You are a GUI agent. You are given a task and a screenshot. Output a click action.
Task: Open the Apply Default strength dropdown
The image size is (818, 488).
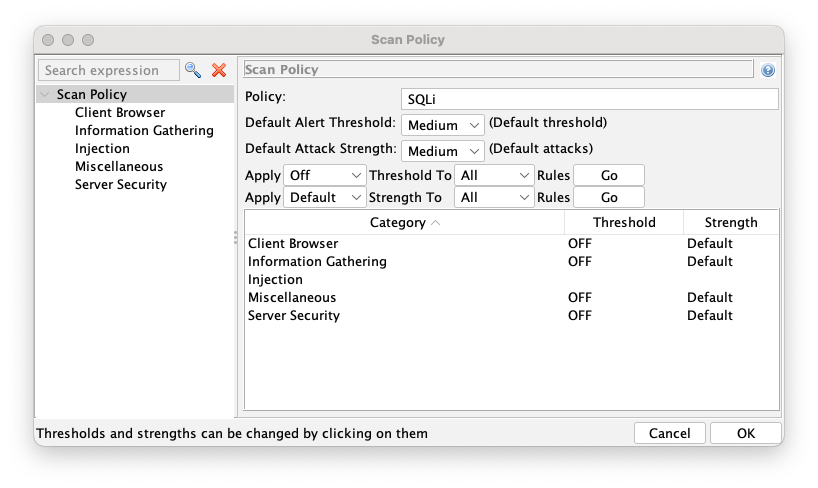point(325,197)
